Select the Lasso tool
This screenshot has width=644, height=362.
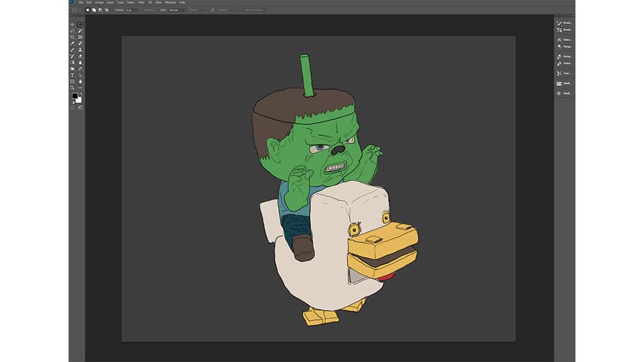[x=72, y=31]
